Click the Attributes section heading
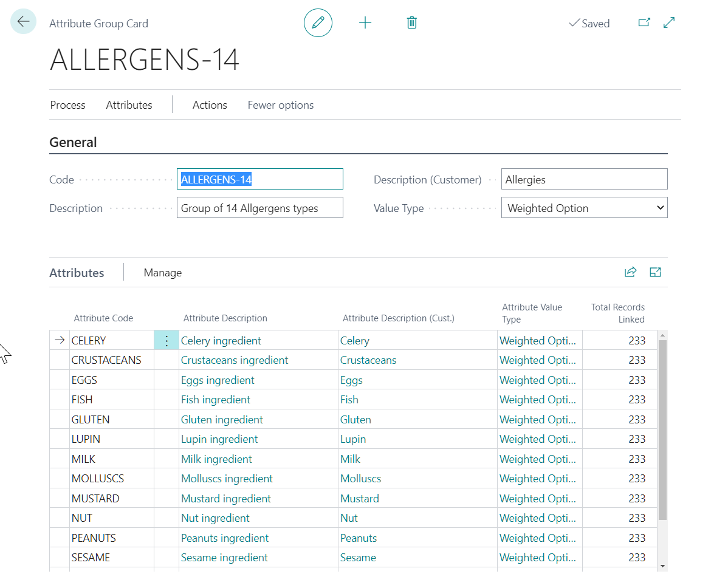 pos(77,273)
